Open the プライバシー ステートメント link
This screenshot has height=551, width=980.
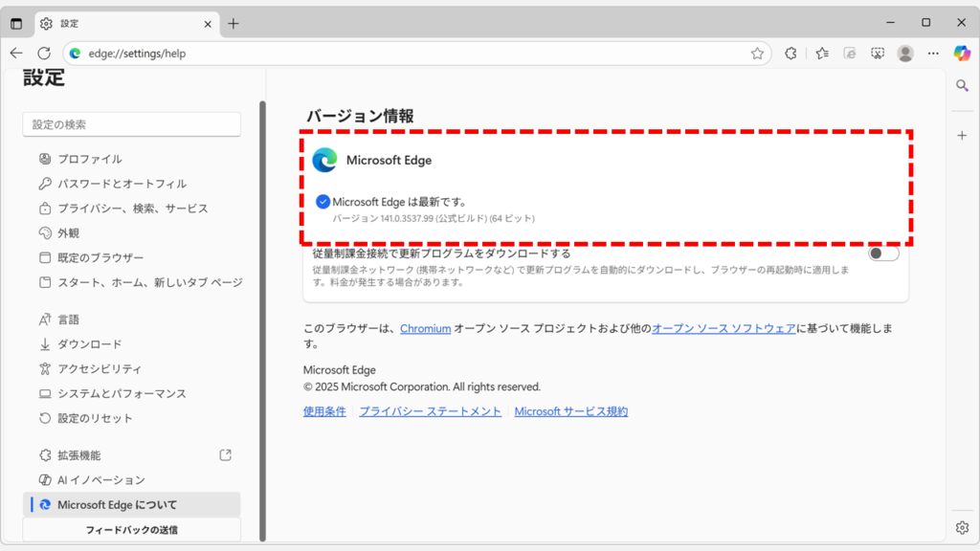pos(430,411)
